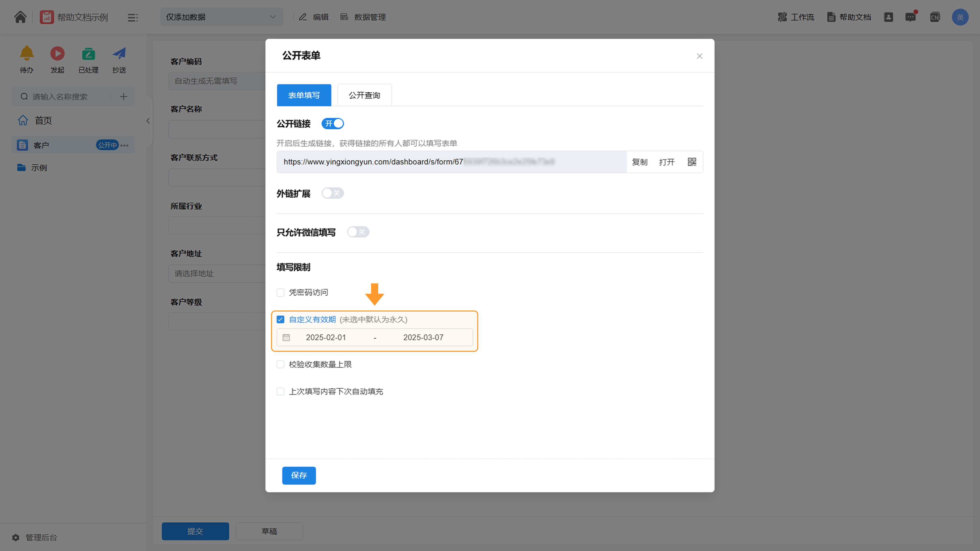The width and height of the screenshot is (980, 551).
Task: Click the plus icon next to search
Action: [x=123, y=97]
